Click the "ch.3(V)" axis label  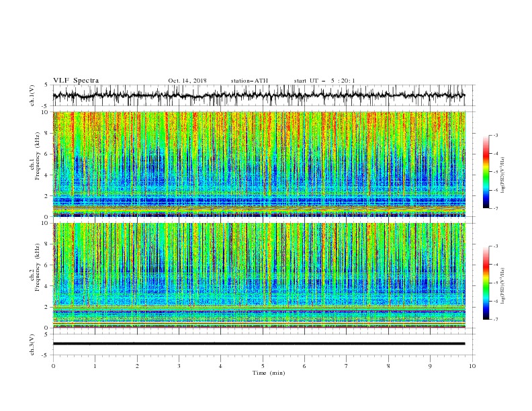pyautogui.click(x=32, y=345)
